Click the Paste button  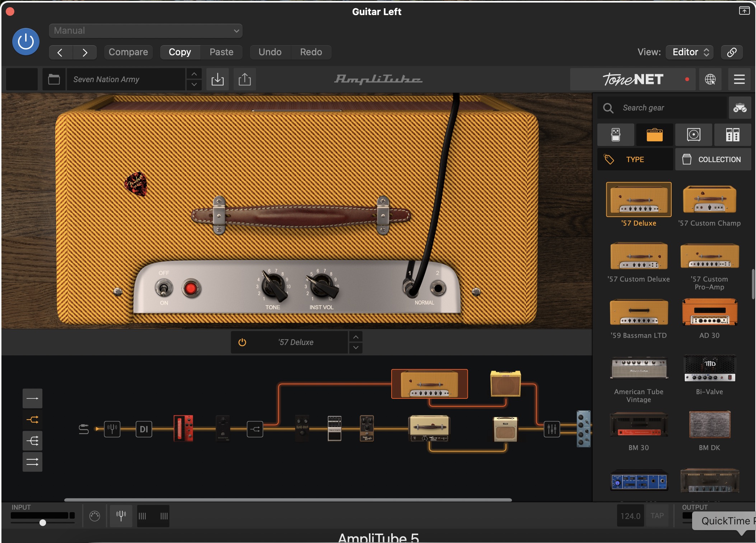221,52
